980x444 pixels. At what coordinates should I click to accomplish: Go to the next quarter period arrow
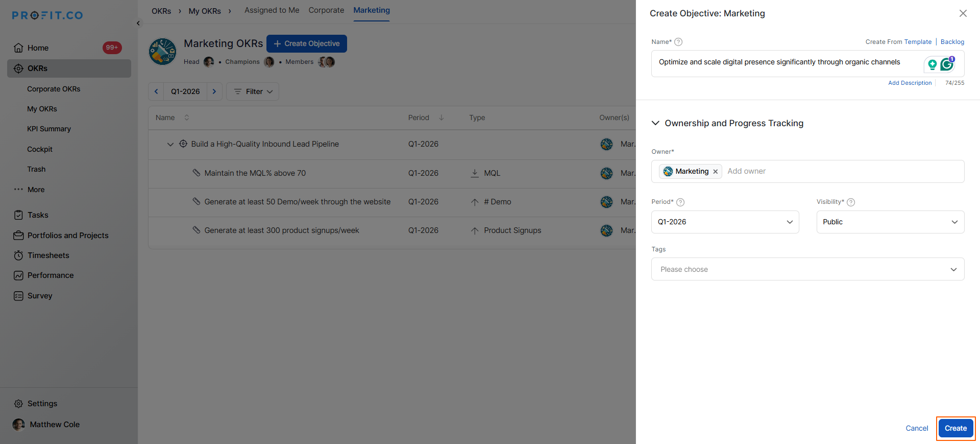[x=214, y=91]
